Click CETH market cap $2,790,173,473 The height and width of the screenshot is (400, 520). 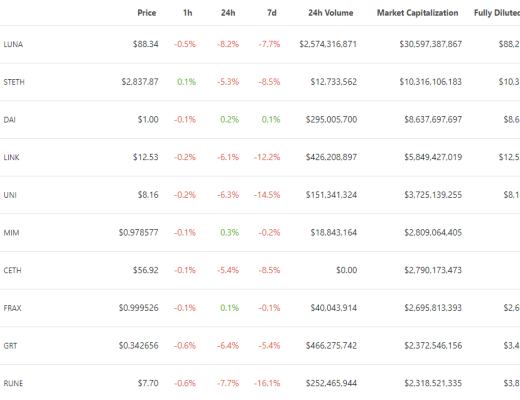pyautogui.click(x=433, y=270)
